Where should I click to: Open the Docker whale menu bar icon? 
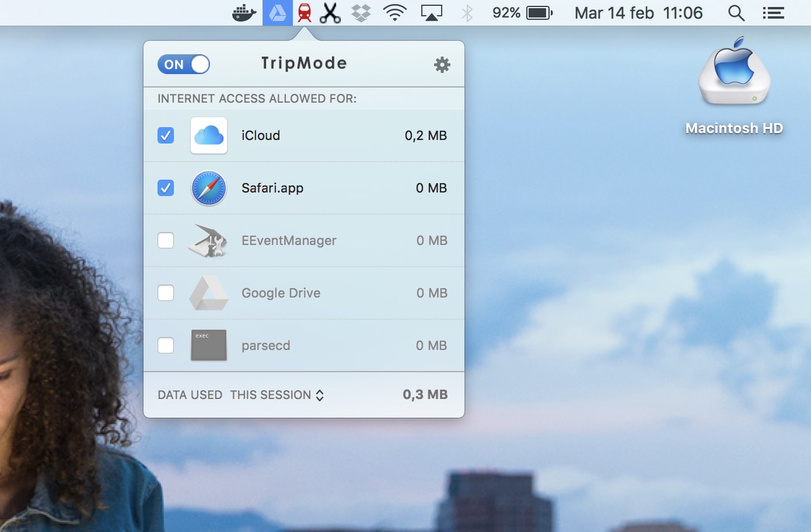tap(244, 13)
